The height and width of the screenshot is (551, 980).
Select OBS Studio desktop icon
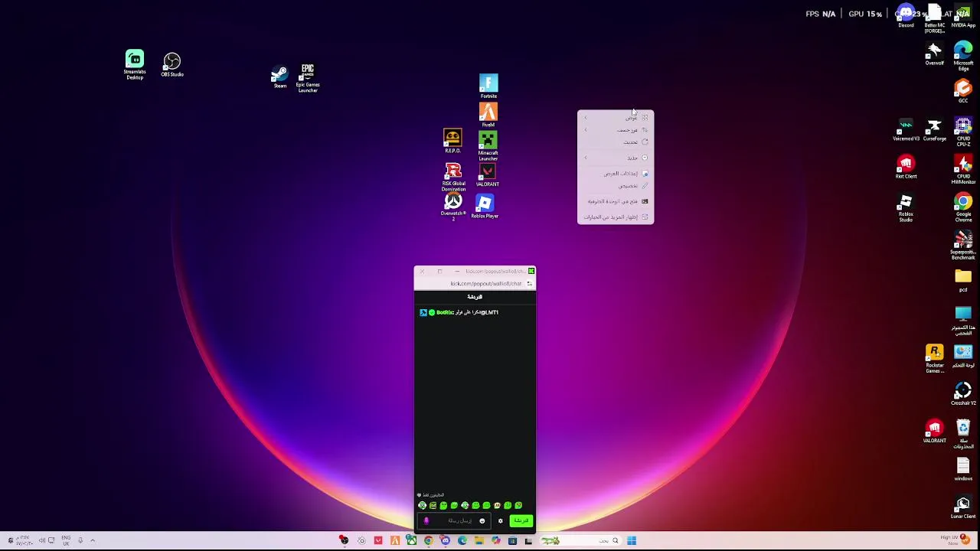click(x=171, y=65)
